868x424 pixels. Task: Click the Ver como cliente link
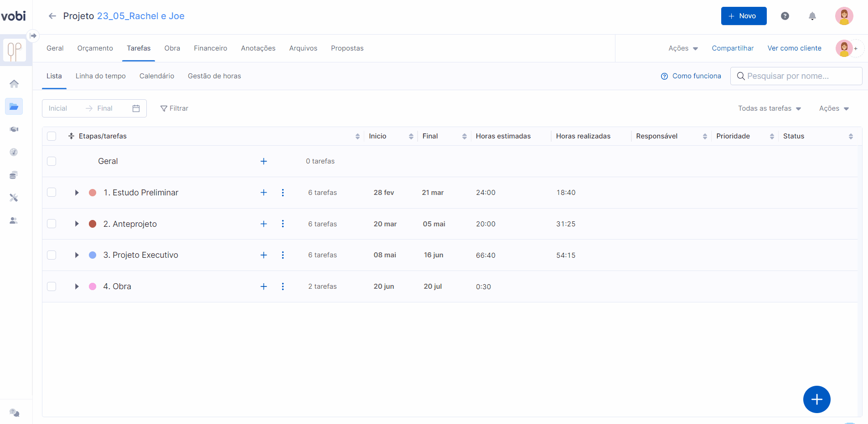794,48
